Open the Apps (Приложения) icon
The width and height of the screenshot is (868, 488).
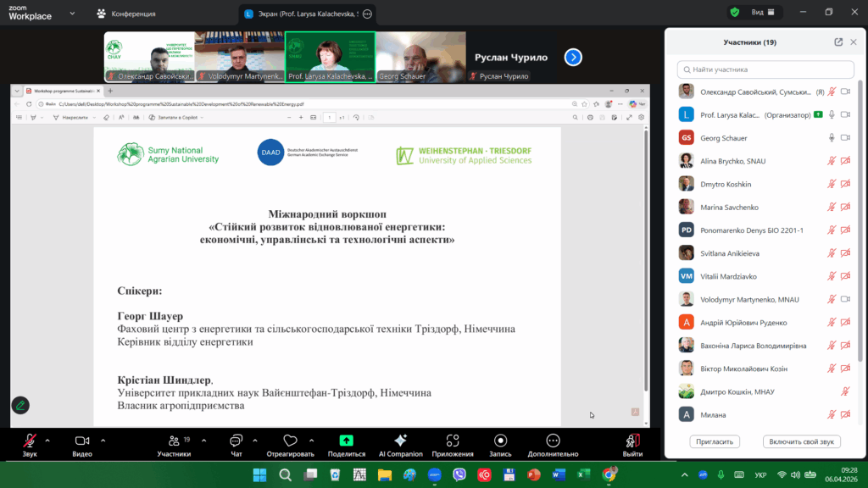(452, 441)
